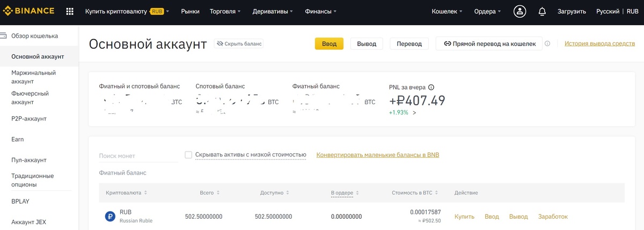
Task: Open Русский language selector
Action: click(608, 11)
